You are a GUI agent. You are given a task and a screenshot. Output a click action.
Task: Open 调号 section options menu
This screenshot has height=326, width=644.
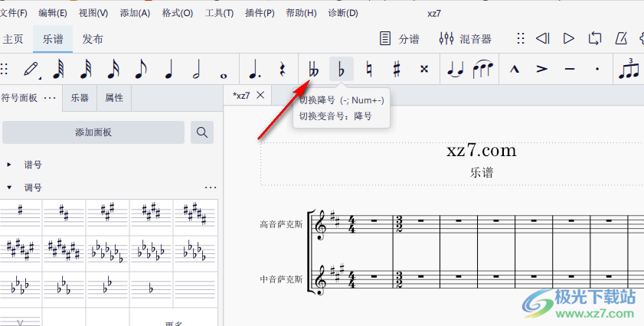(211, 187)
